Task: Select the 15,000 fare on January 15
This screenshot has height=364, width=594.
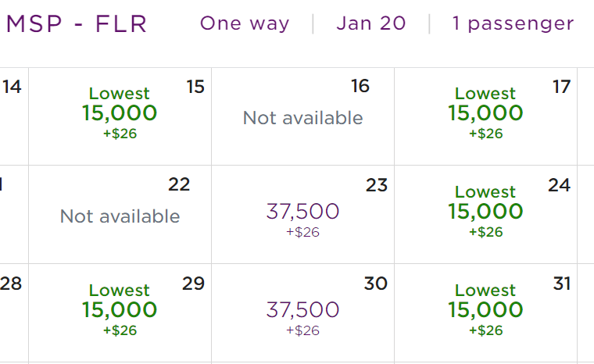Action: coord(120,113)
